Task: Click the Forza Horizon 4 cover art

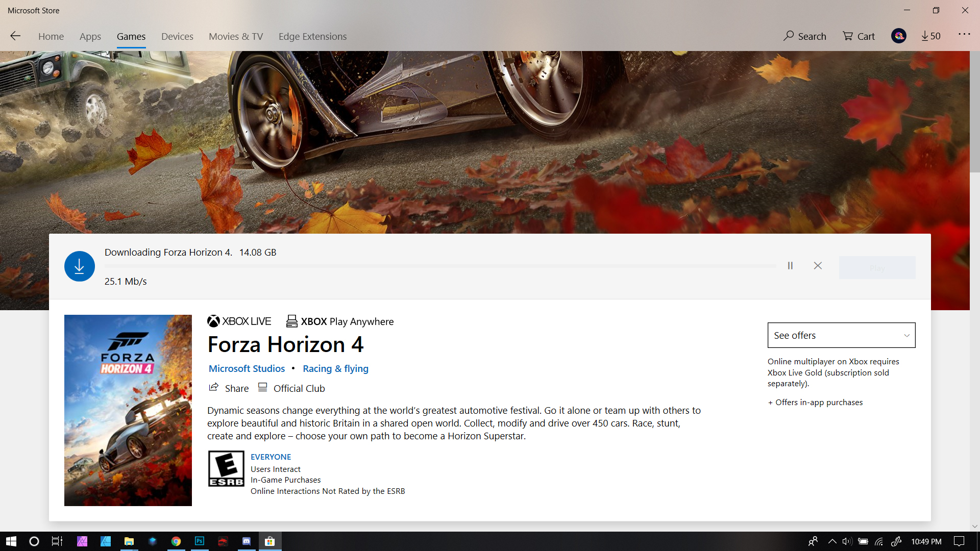Action: click(x=128, y=410)
